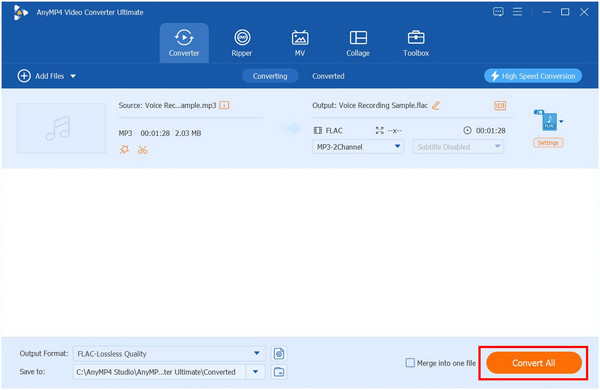This screenshot has height=390, width=600.
Task: Toggle High Speed Conversion
Action: (x=533, y=76)
